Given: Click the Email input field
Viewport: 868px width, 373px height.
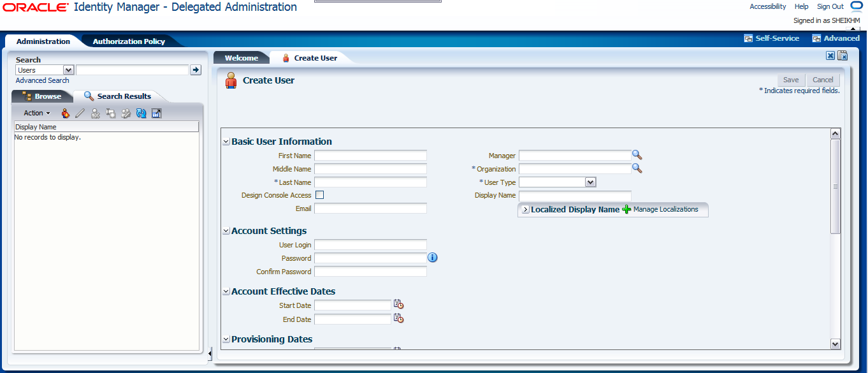Looking at the screenshot, I should [x=370, y=208].
